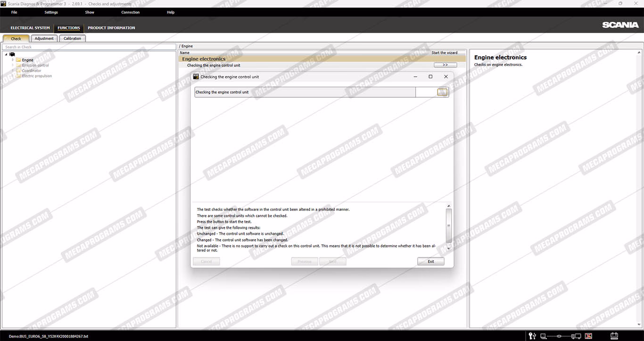Collapse the root tree node arrow
Image resolution: width=644 pixels, height=341 pixels.
point(6,54)
